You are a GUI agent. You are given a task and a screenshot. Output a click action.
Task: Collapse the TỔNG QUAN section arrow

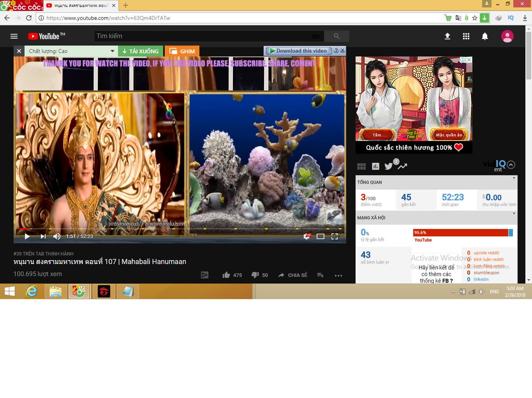pos(514,178)
